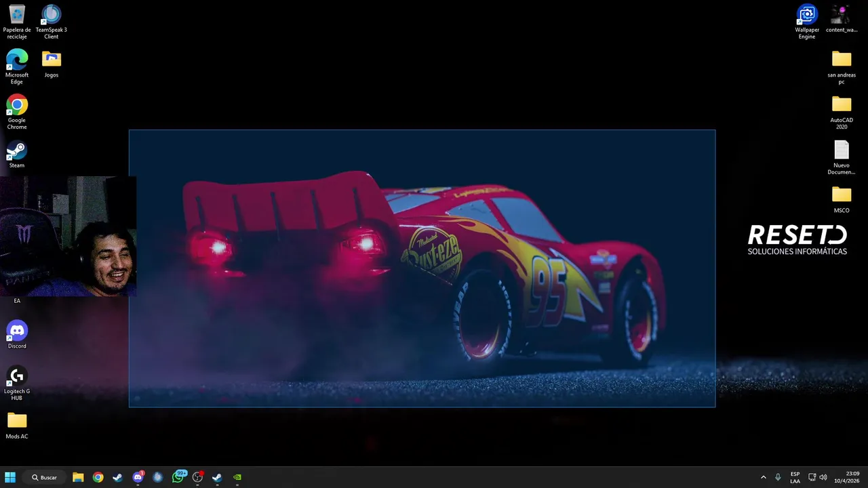
Task: Open File Explorer from the taskbar
Action: click(78, 477)
